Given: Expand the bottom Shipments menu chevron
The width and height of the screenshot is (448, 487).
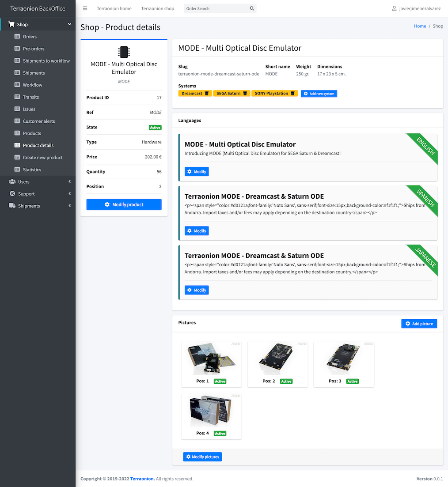Looking at the screenshot, I should pyautogui.click(x=70, y=206).
